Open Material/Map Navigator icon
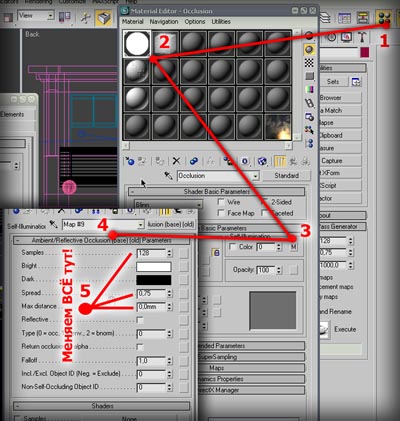The image size is (400, 421). [x=309, y=143]
